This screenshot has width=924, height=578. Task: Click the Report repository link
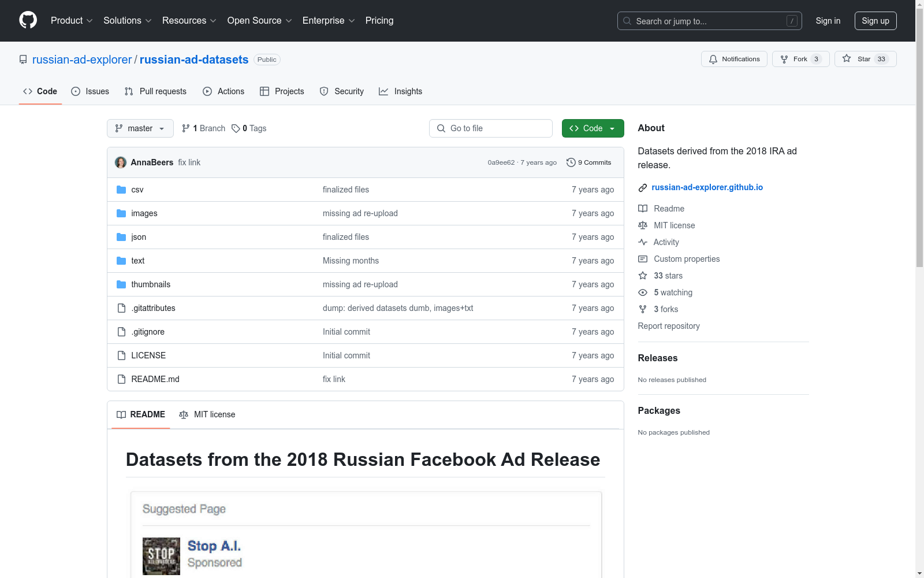point(669,326)
